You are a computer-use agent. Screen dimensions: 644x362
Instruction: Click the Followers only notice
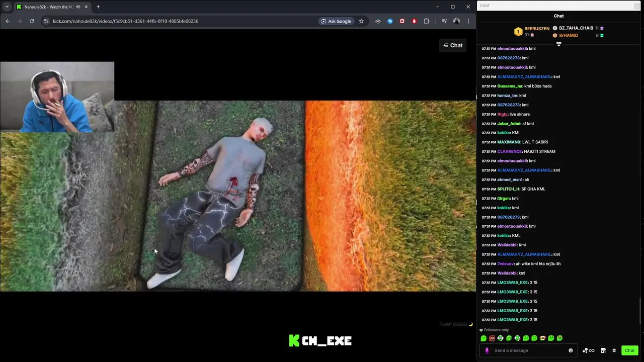click(495, 330)
